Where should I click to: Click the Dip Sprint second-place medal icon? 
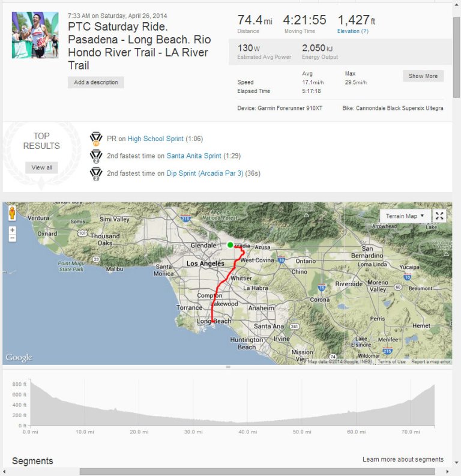[x=96, y=173]
